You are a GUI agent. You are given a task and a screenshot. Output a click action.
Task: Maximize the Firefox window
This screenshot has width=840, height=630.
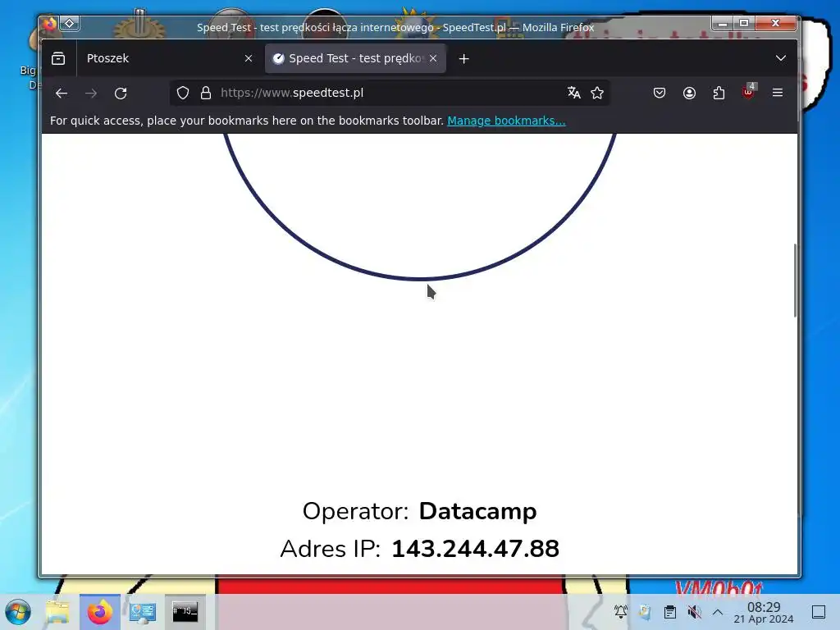point(744,23)
